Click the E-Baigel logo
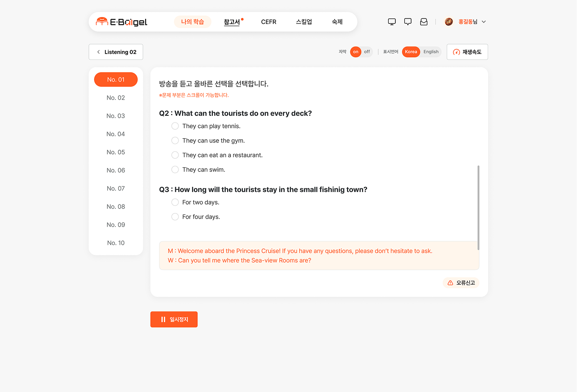577x392 pixels. (x=122, y=22)
